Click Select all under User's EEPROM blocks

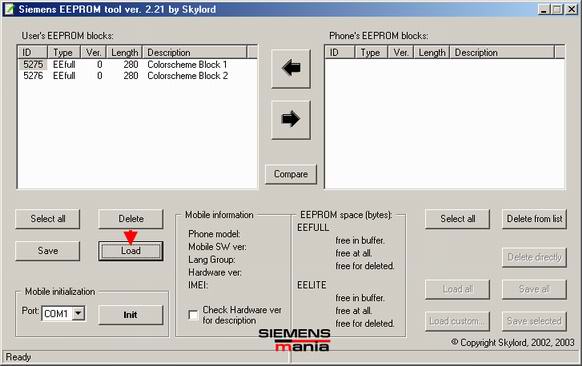click(48, 219)
